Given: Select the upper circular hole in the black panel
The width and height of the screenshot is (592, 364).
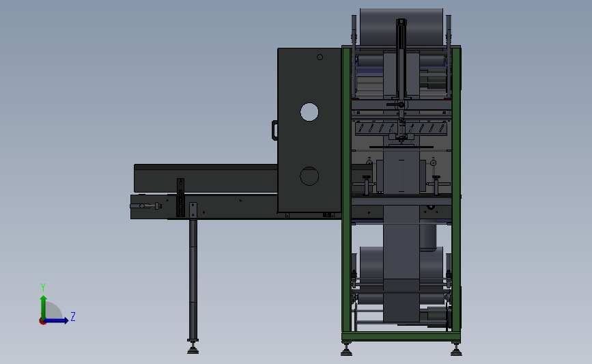Looking at the screenshot, I should pos(309,112).
